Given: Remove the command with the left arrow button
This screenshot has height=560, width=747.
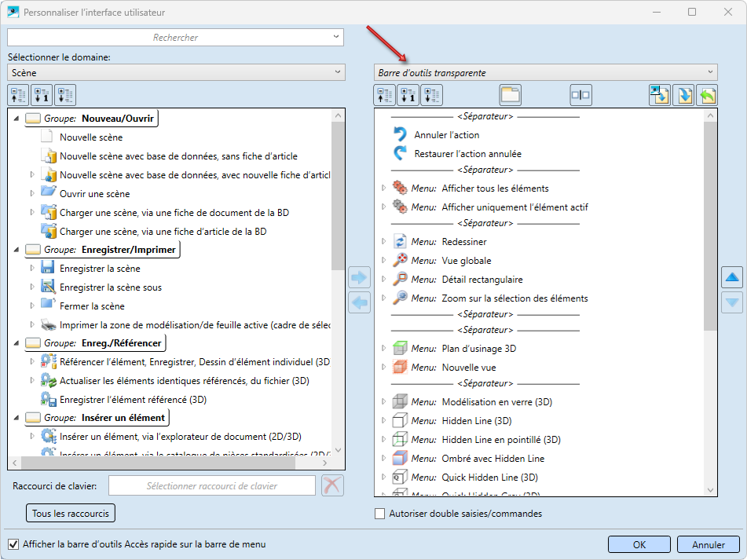Looking at the screenshot, I should pos(359,302).
